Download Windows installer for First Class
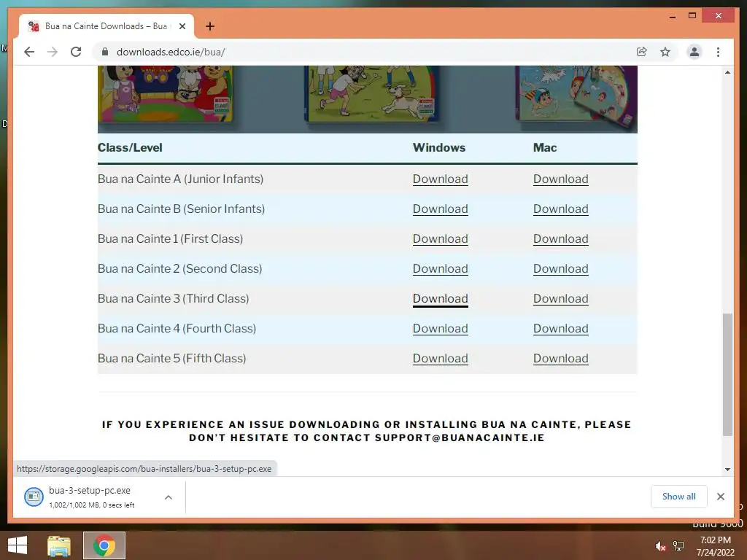 point(440,239)
